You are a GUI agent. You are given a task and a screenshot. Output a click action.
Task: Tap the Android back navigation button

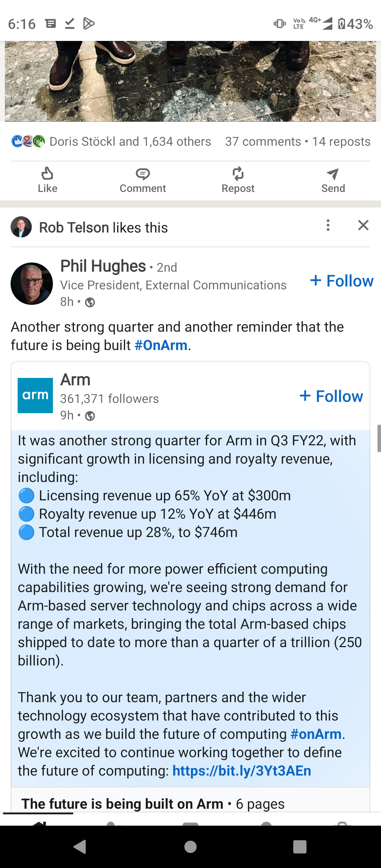[x=80, y=846]
